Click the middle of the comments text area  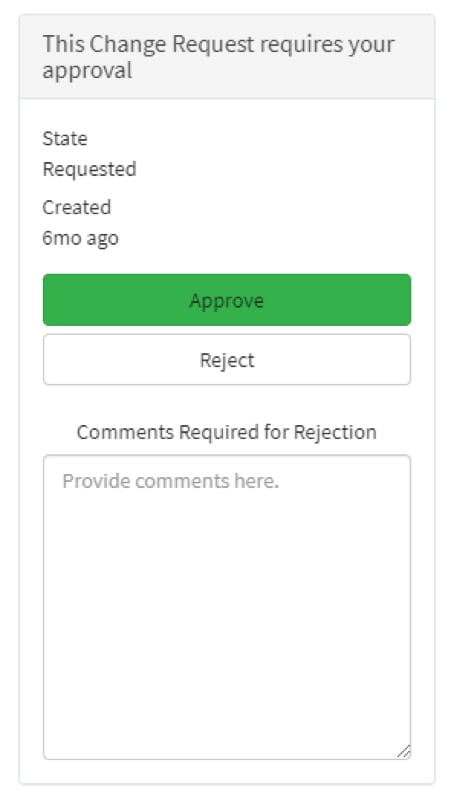[x=227, y=607]
